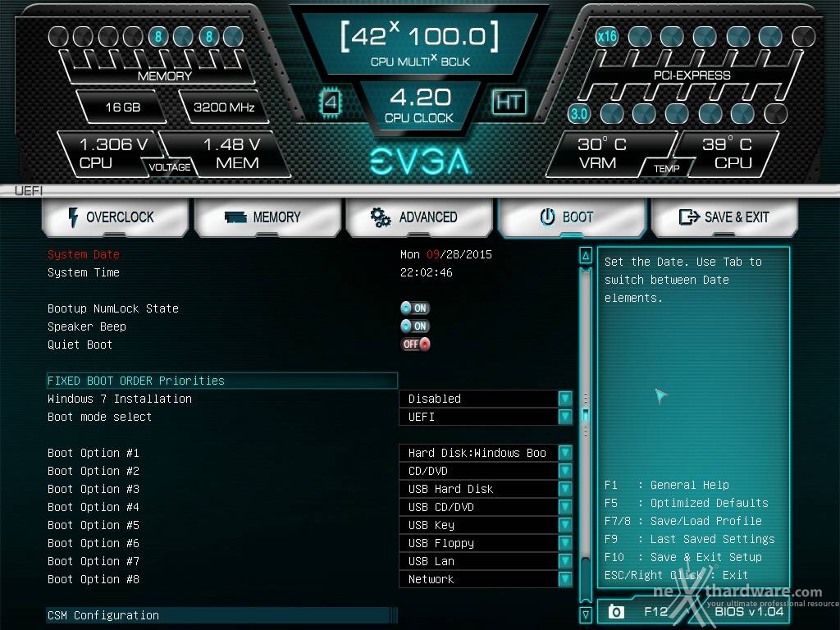
Task: Click the lightning bolt Overclock icon
Action: (73, 217)
